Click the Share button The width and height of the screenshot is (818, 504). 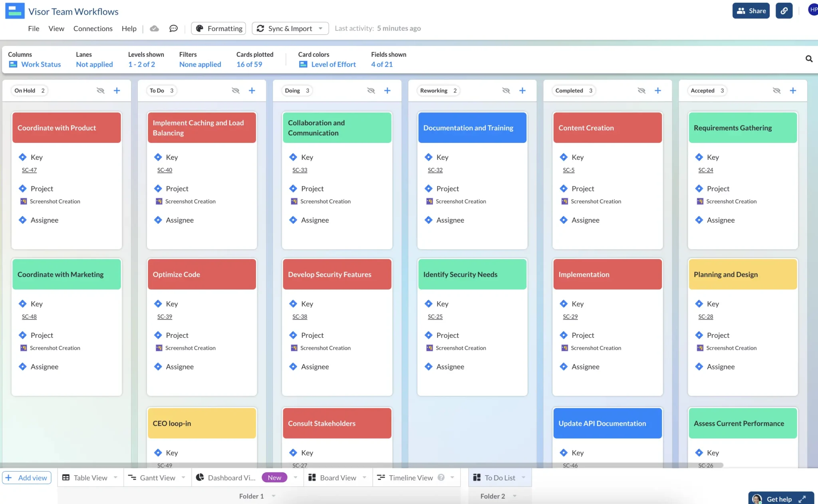tap(751, 11)
